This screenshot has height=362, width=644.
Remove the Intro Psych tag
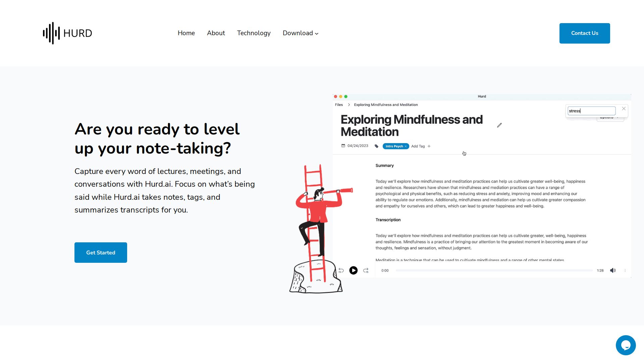point(406,146)
